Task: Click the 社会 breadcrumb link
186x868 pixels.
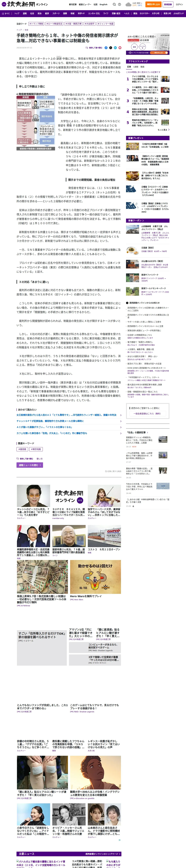Action: tap(27, 30)
